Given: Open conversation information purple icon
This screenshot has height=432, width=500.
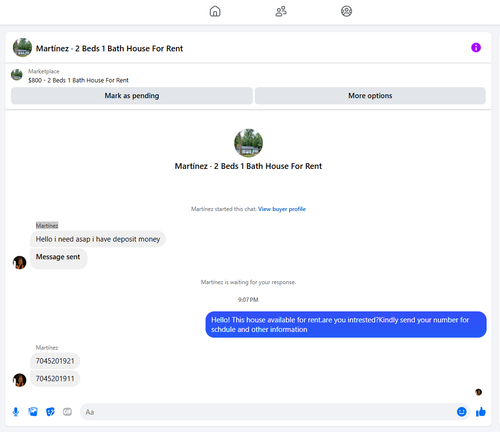Looking at the screenshot, I should [476, 48].
